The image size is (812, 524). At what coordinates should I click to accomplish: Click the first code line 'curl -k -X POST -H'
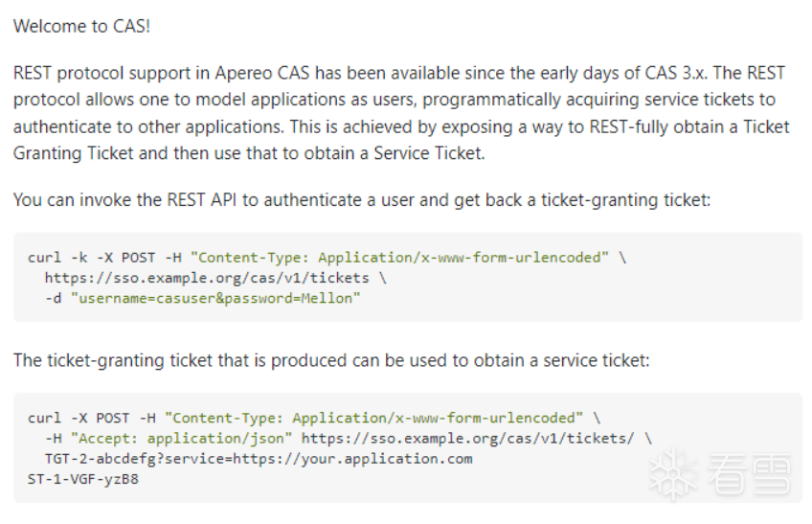pos(327,258)
